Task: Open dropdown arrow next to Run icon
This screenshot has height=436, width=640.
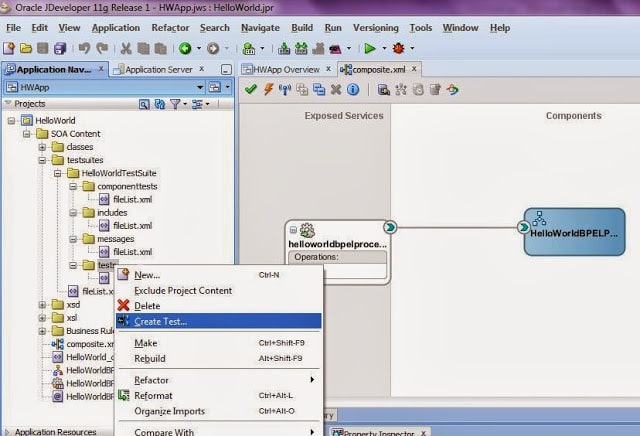Action: [384, 49]
